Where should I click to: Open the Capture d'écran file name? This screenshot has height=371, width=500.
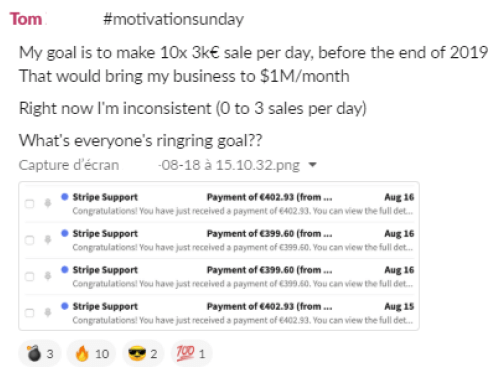(x=159, y=165)
